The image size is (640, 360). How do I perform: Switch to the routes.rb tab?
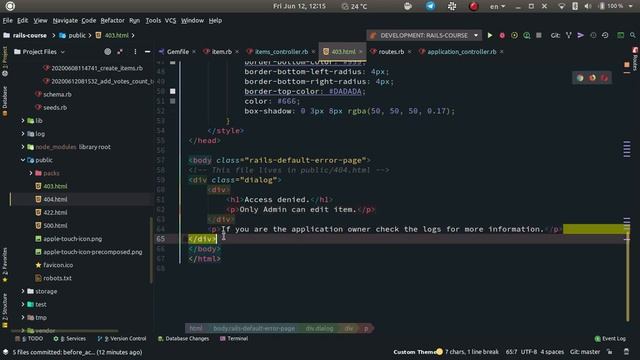tap(391, 52)
